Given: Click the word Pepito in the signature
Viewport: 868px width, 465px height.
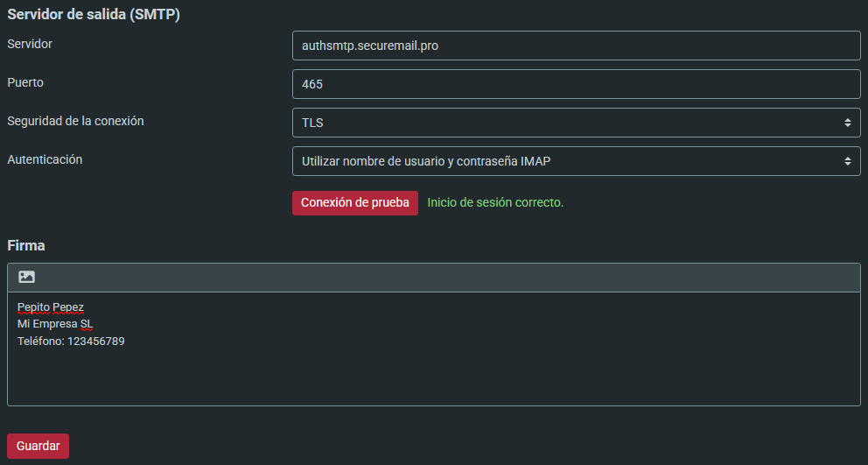Looking at the screenshot, I should point(33,306).
